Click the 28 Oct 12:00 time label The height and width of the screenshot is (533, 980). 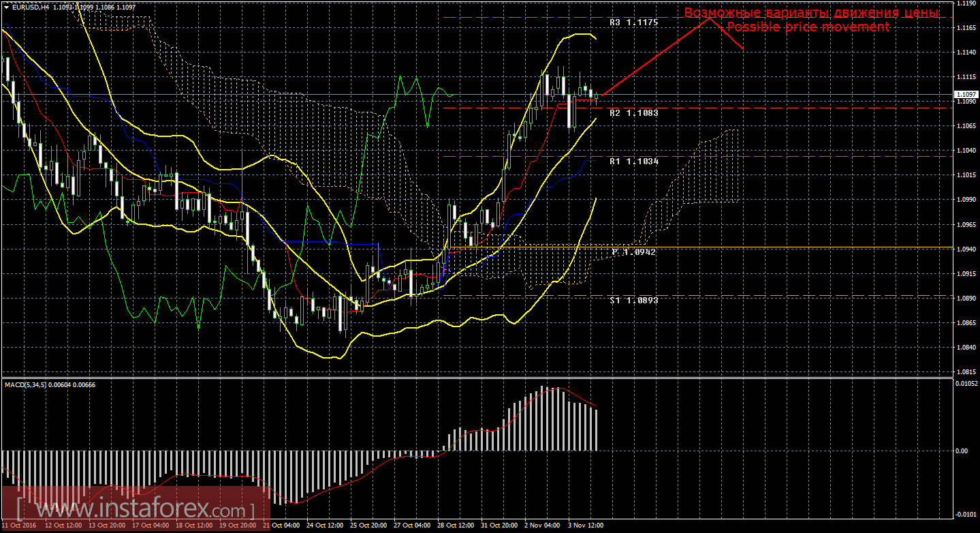(x=456, y=526)
